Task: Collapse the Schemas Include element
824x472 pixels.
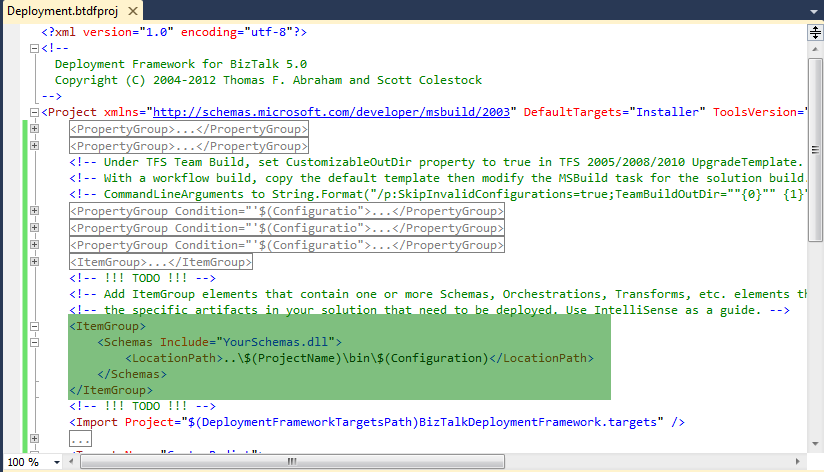Action: tap(34, 343)
